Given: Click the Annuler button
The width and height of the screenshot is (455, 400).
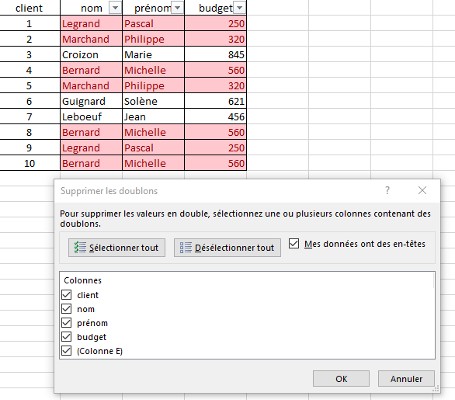Looking at the screenshot, I should click(x=406, y=379).
